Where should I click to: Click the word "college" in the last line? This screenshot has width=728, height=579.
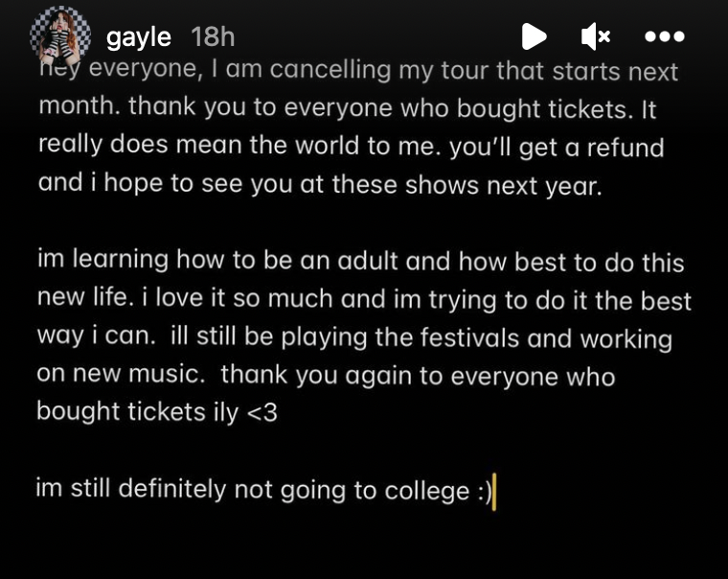(x=426, y=492)
